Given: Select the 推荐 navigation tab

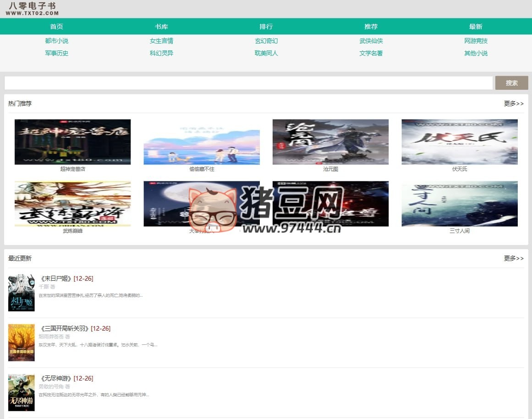Looking at the screenshot, I should tap(371, 27).
